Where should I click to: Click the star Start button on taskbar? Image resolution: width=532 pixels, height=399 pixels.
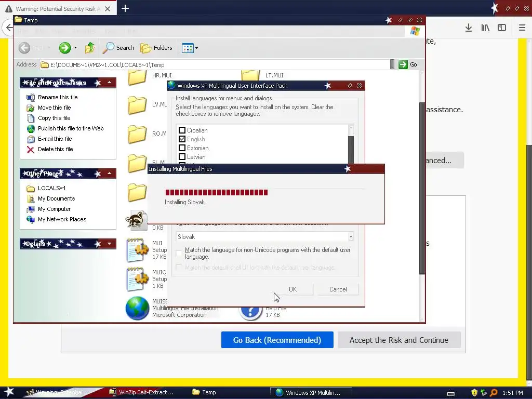click(x=9, y=392)
